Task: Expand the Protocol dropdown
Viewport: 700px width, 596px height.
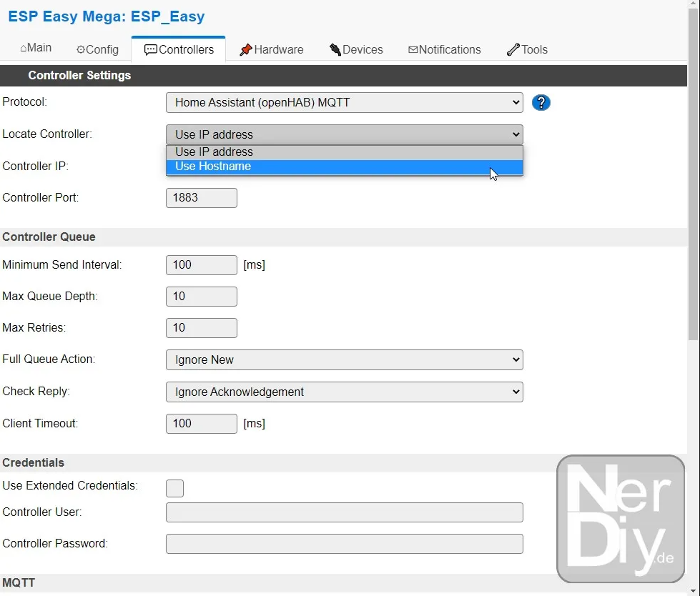Action: point(344,103)
